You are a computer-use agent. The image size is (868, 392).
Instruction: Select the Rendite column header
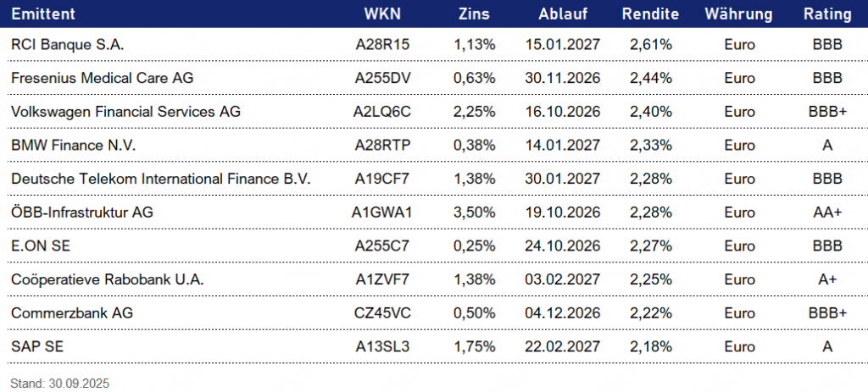point(650,14)
